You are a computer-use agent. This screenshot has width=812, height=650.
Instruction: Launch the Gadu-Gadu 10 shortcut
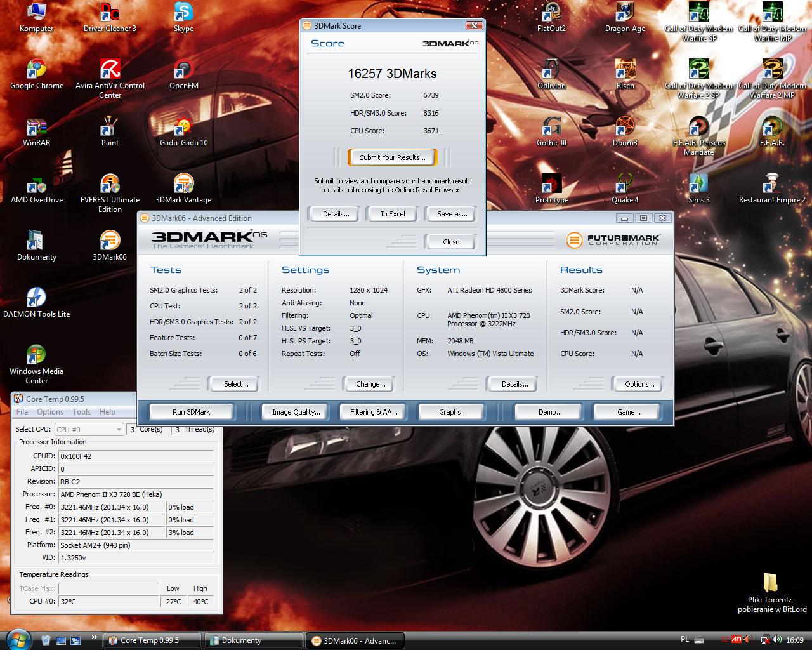click(183, 132)
